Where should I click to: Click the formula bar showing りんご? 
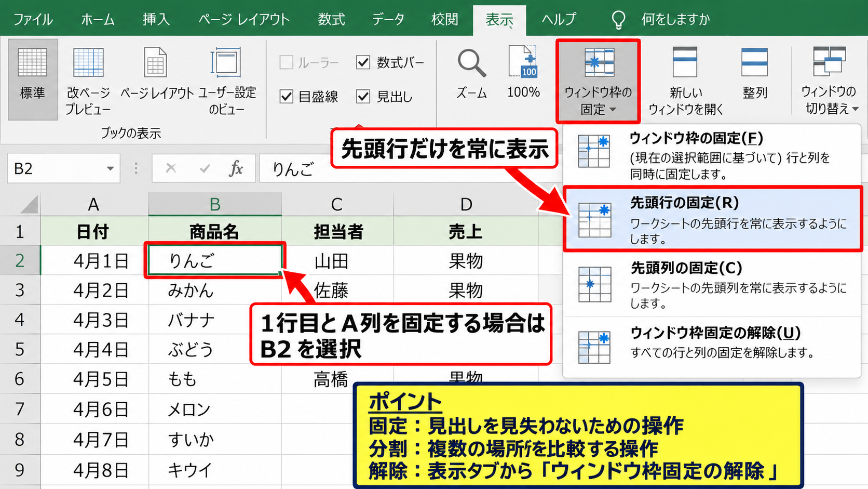[410, 168]
